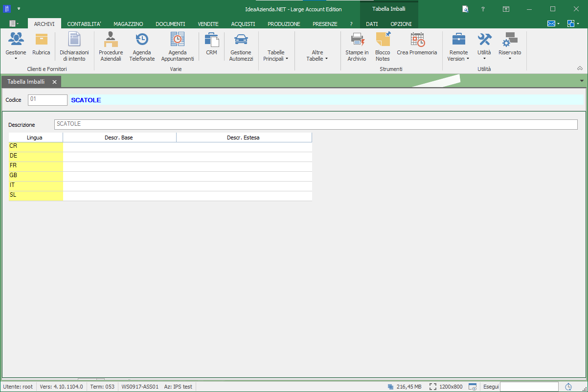Select the DE language row
This screenshot has width=588, height=392.
click(160, 156)
